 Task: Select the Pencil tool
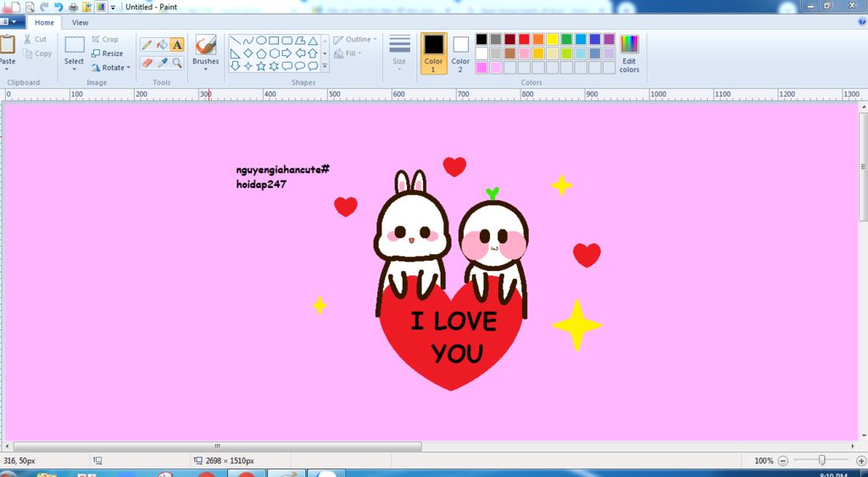tap(147, 45)
